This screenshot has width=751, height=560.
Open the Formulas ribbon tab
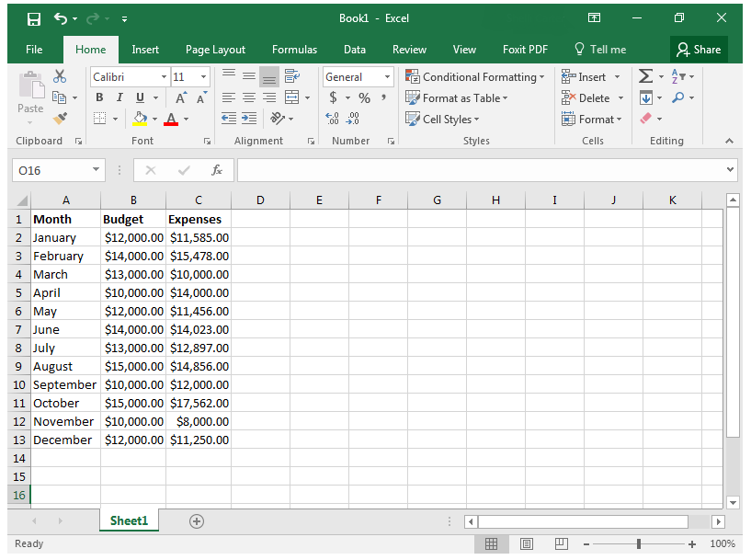tap(294, 50)
